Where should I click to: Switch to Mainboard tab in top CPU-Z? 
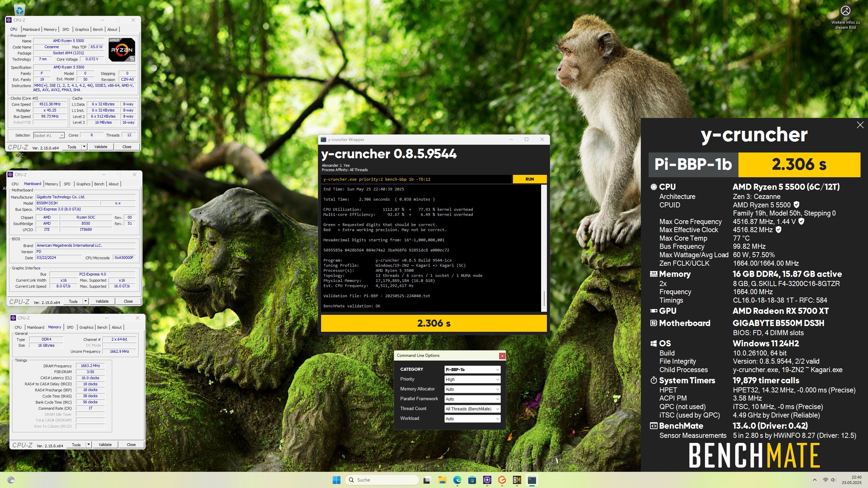click(31, 29)
